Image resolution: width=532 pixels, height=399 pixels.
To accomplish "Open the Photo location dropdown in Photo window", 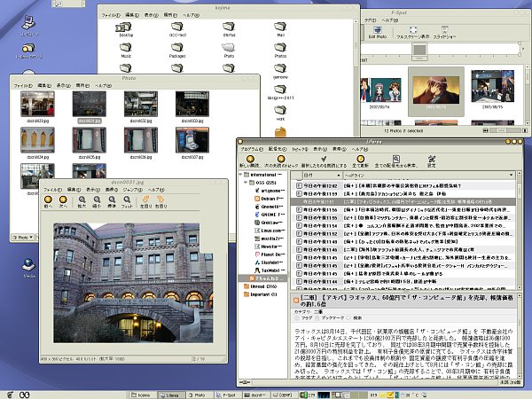I will pos(23,237).
